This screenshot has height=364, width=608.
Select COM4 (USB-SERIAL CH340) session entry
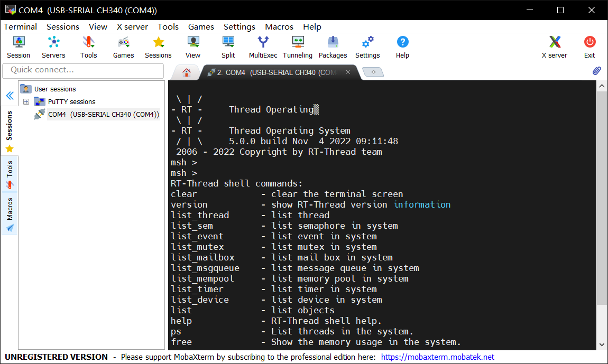[104, 114]
